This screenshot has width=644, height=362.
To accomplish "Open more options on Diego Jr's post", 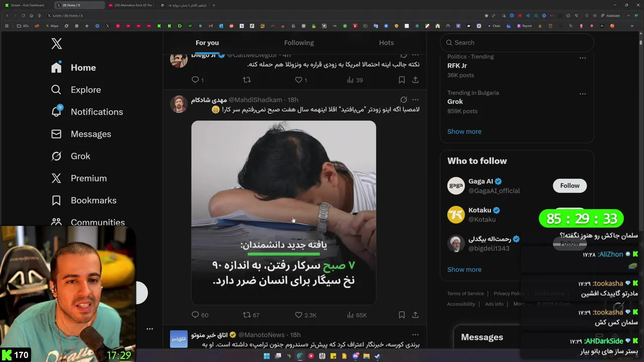I will (x=415, y=55).
